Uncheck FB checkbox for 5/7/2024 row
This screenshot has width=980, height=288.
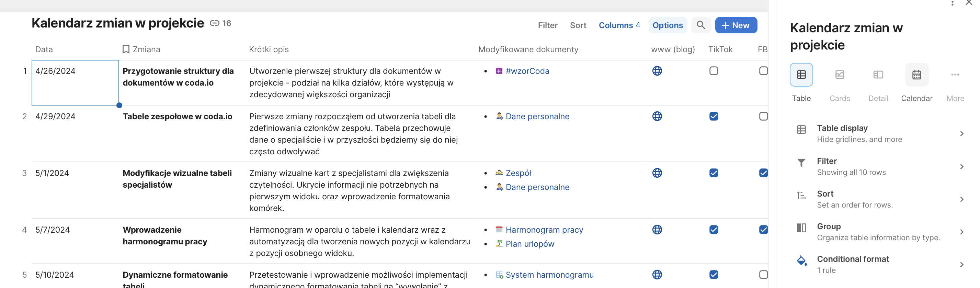(x=763, y=230)
